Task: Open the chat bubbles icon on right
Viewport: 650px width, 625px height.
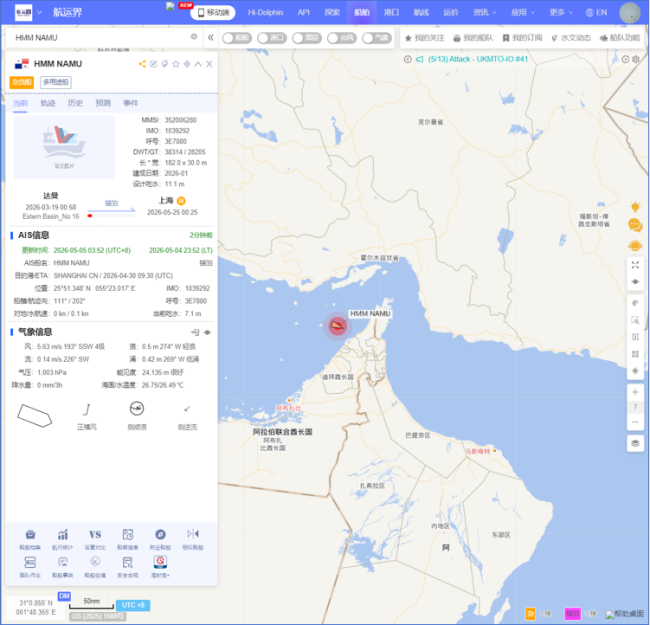Action: coord(635,225)
